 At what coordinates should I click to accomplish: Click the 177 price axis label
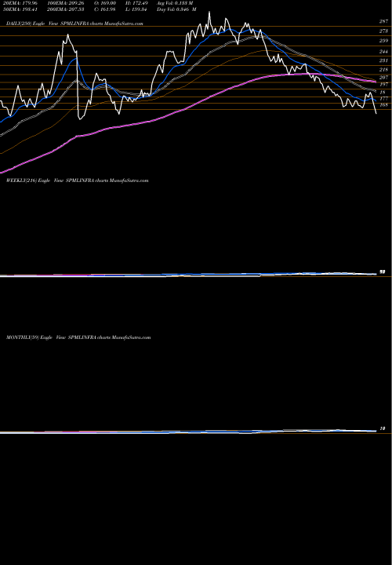tap(383, 98)
